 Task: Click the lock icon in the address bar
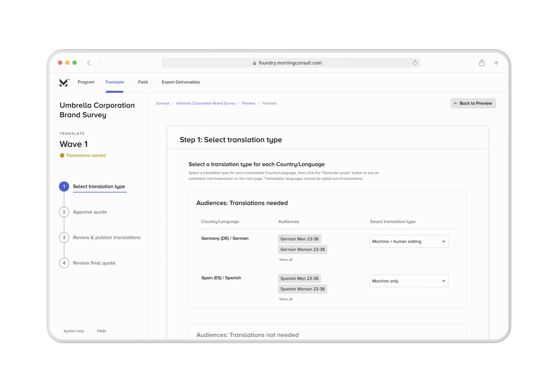254,63
